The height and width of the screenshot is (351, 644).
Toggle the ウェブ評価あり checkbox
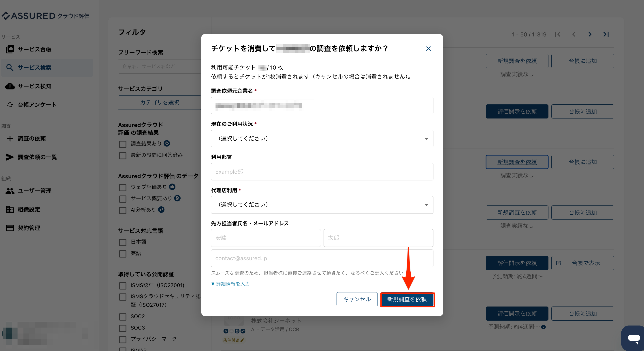pos(122,188)
